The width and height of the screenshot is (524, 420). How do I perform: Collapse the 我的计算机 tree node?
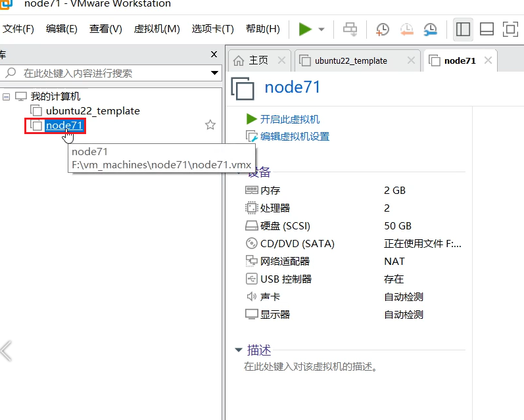[6, 97]
